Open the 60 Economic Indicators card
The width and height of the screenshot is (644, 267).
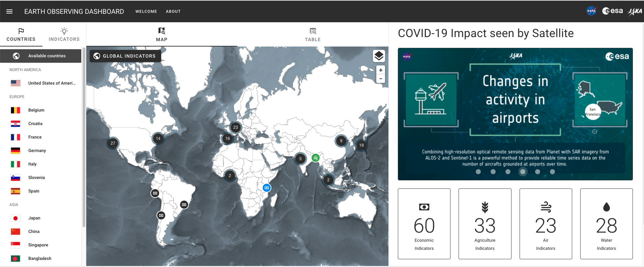(424, 224)
